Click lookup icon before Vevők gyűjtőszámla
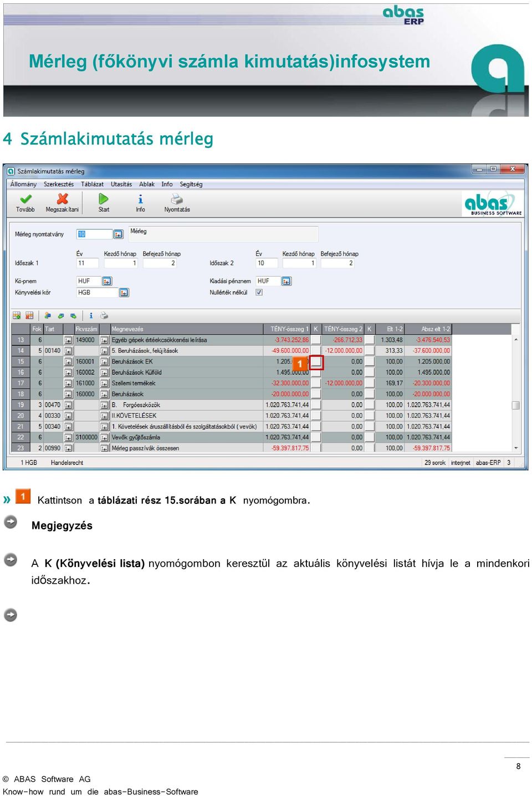Image resolution: width=532 pixels, height=796 pixels. tap(104, 437)
